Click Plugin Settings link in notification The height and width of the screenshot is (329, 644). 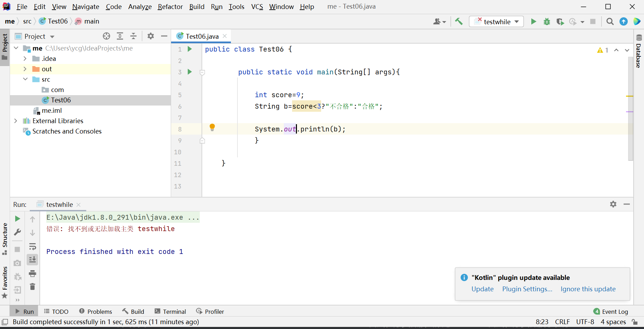click(527, 289)
